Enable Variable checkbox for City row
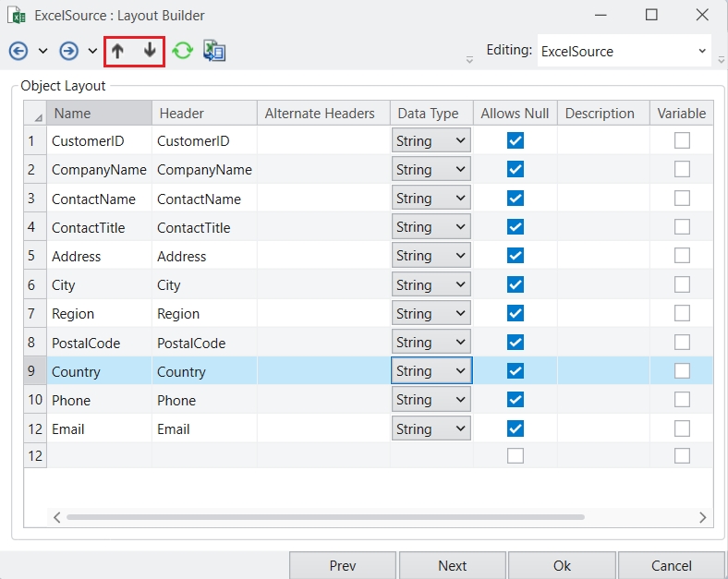Screen dimensions: 728x579 [682, 284]
